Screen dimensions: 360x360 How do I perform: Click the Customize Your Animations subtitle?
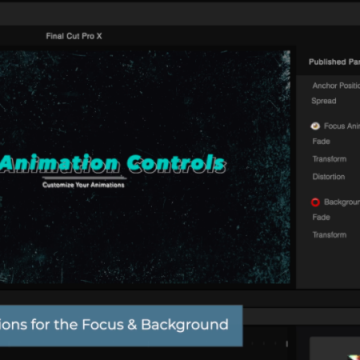coord(83,185)
